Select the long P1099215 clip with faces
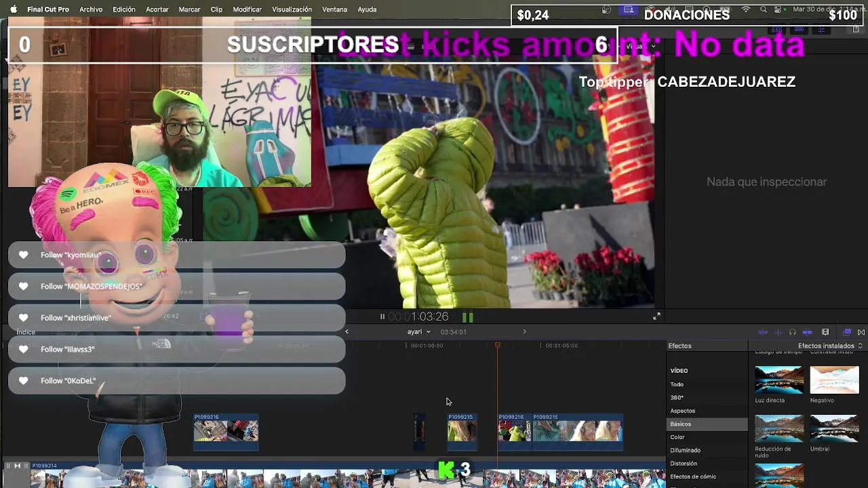Image resolution: width=868 pixels, height=488 pixels. (578, 431)
